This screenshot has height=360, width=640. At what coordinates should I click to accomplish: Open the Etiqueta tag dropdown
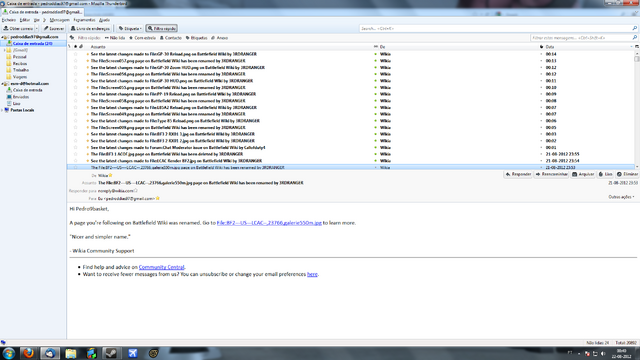click(x=130, y=29)
